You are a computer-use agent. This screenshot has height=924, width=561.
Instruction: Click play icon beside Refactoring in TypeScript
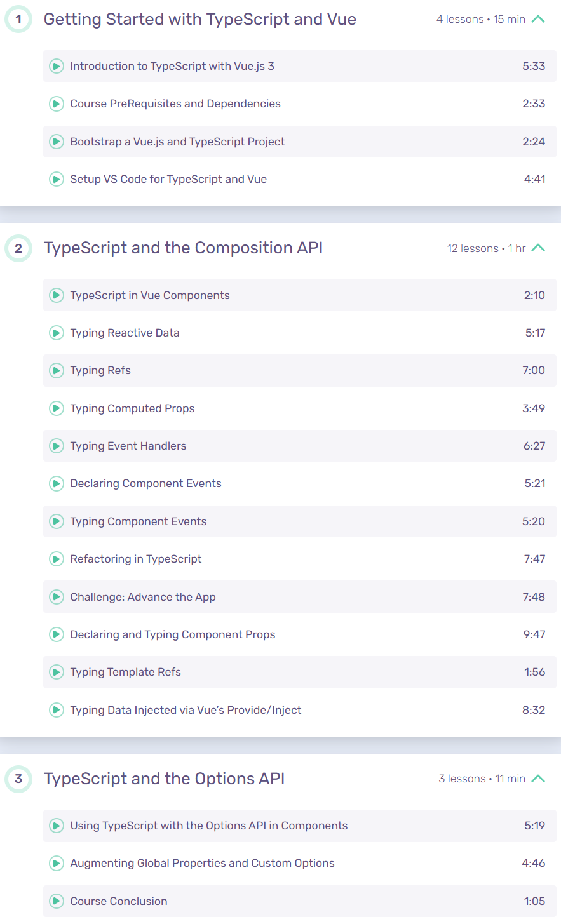point(57,559)
